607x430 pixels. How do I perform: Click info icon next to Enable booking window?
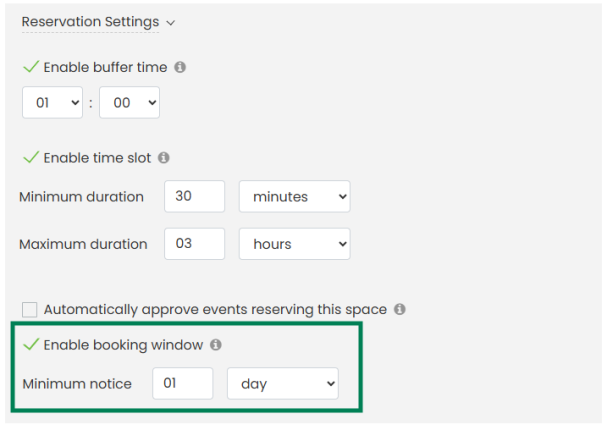(216, 345)
